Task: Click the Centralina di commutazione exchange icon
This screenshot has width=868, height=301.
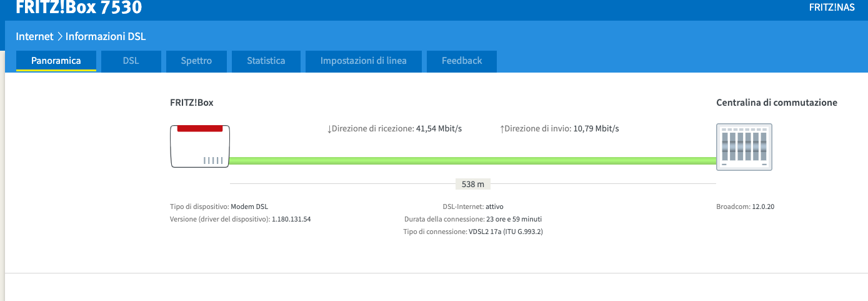Action: (744, 146)
